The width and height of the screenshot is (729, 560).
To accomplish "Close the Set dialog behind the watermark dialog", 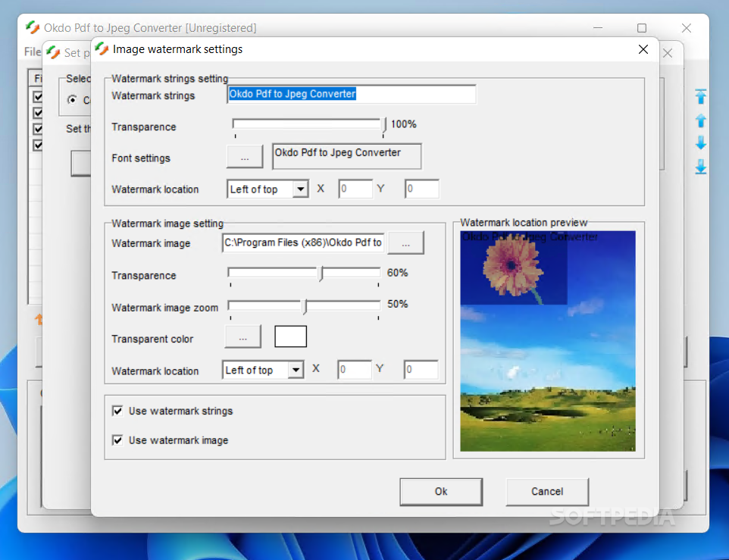I will tap(668, 53).
